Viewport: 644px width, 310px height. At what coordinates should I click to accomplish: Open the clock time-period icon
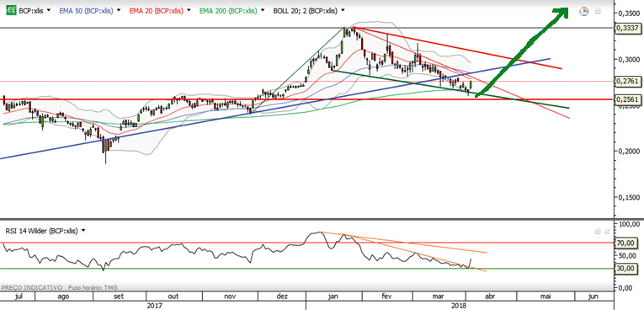[583, 12]
